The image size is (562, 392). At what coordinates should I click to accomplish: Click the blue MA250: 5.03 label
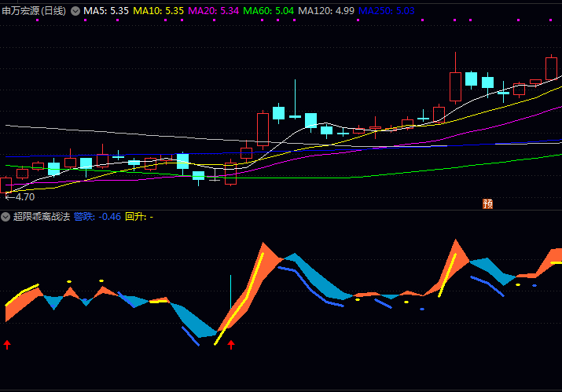385,11
